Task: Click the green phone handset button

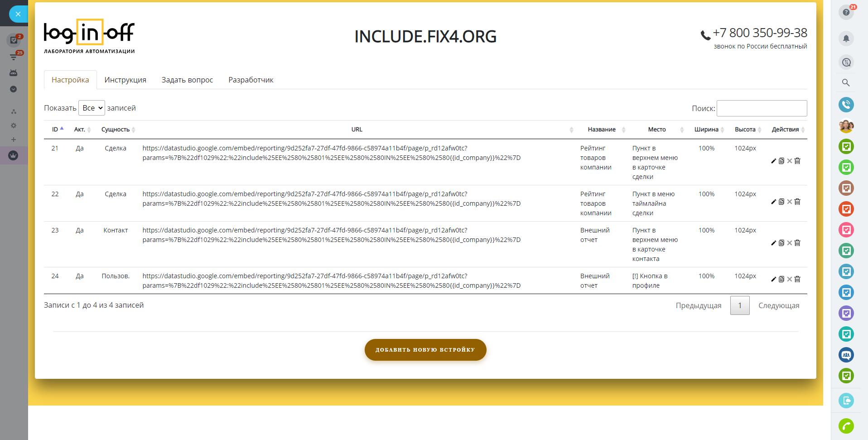Action: [x=846, y=426]
